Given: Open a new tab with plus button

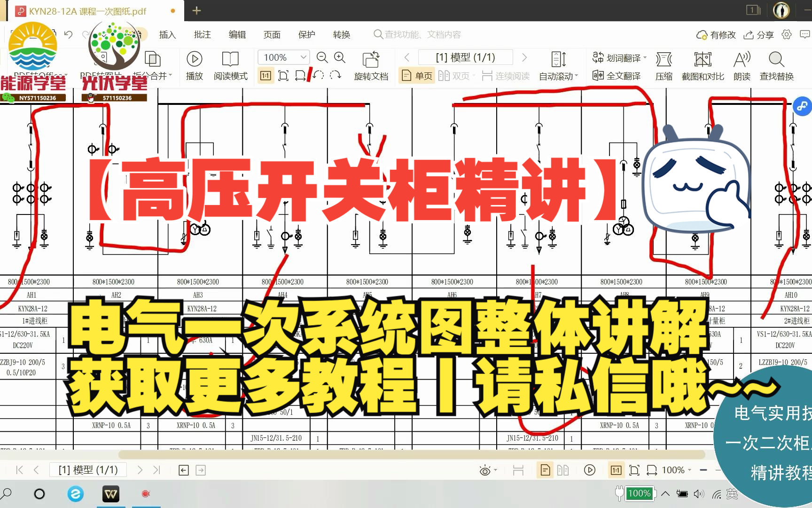Looking at the screenshot, I should [x=196, y=10].
